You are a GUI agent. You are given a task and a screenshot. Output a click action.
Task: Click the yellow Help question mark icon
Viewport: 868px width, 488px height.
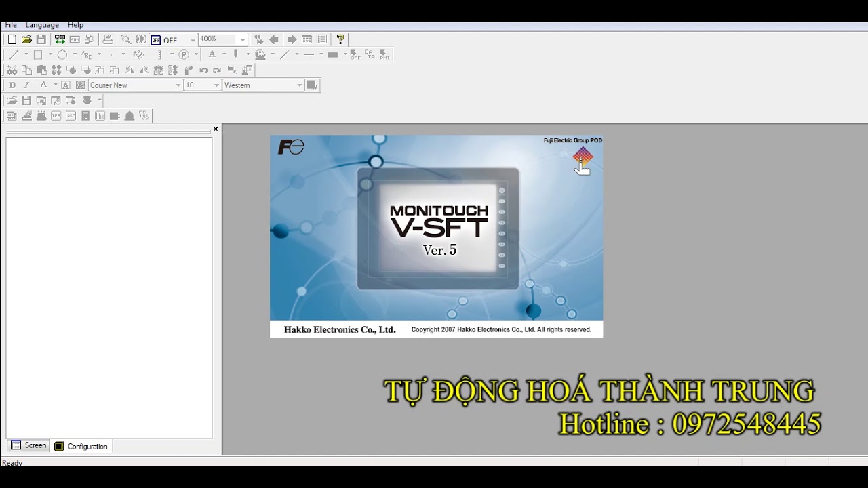coord(340,39)
